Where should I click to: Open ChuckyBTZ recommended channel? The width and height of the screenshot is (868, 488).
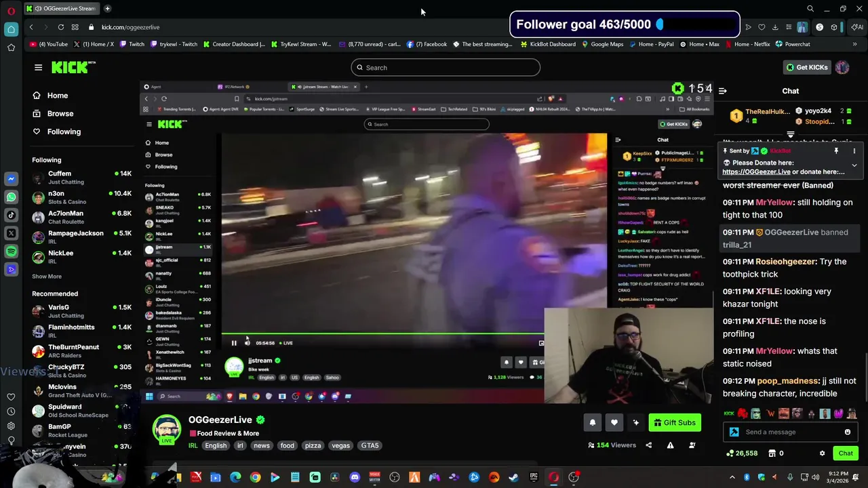point(81,370)
